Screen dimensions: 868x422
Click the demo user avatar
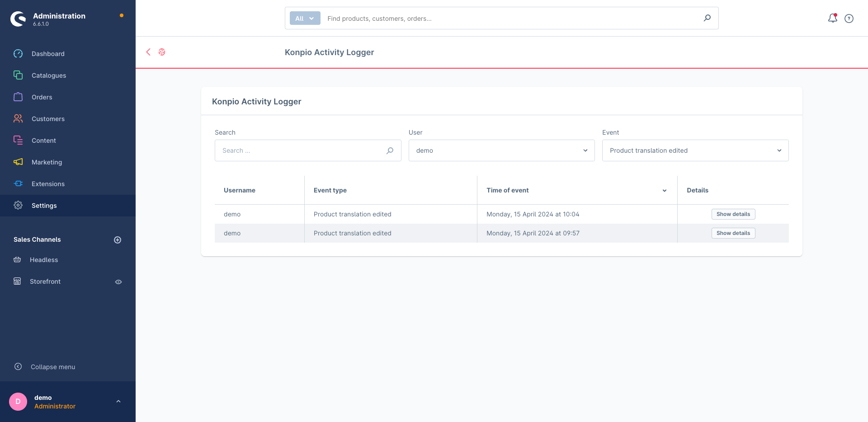18,401
